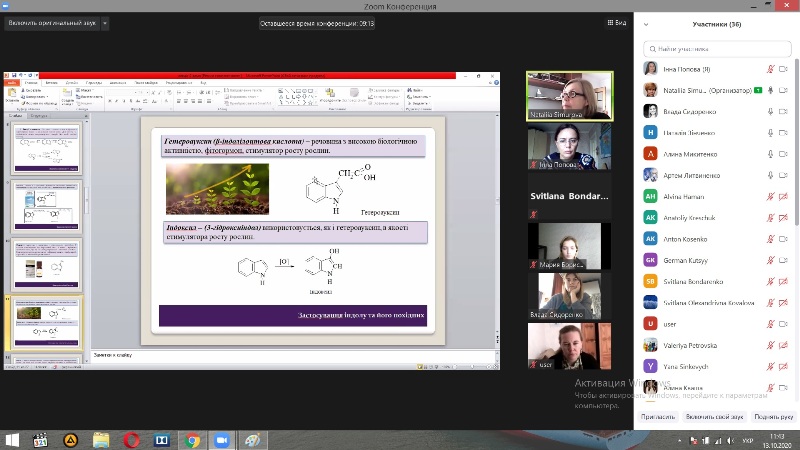Open Zoom from the Windows taskbar

tap(221, 439)
